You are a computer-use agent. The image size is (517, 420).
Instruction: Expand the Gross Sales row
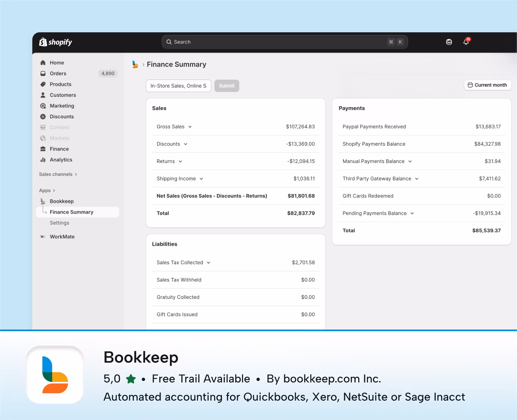pyautogui.click(x=190, y=127)
